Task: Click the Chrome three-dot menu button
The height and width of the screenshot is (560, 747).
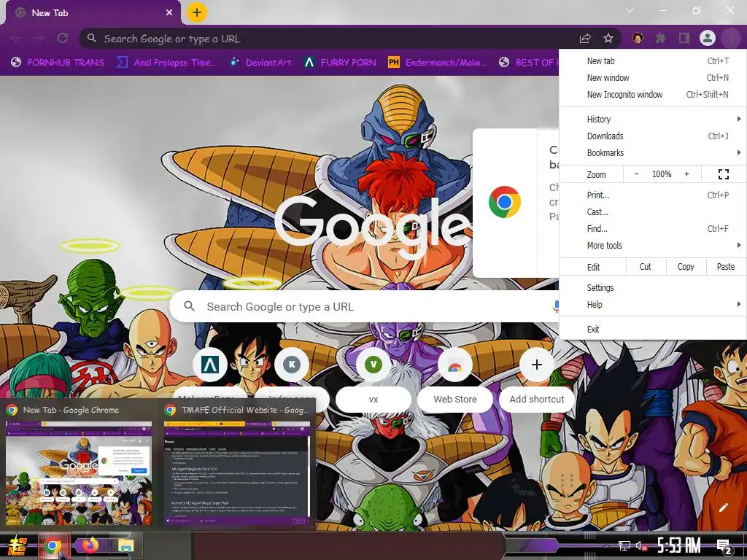Action: coord(731,38)
